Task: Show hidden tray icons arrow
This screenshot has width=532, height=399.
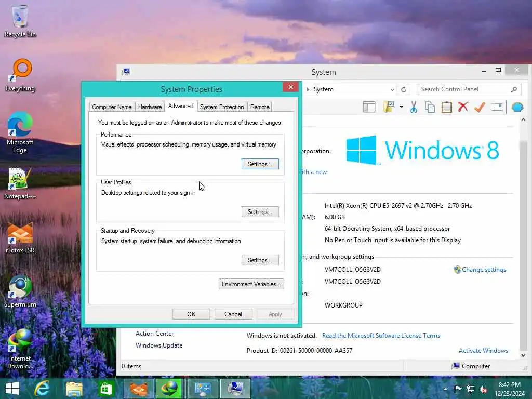Action: click(x=445, y=389)
